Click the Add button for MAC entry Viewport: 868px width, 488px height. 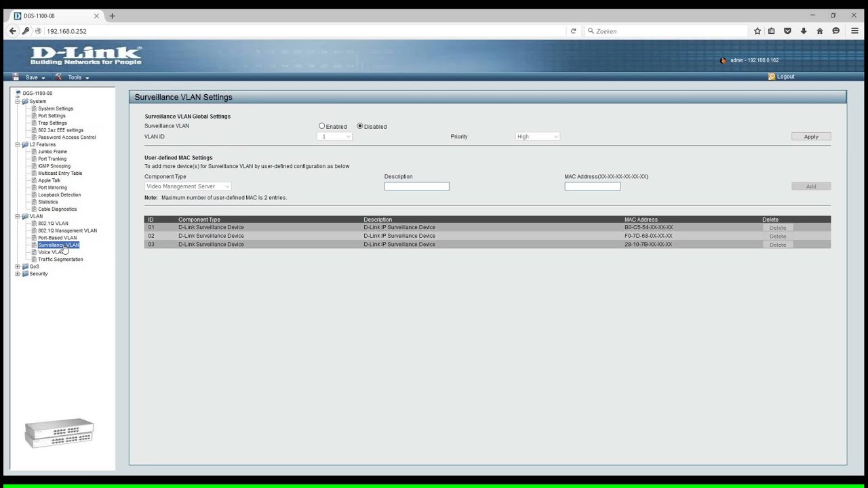tap(811, 186)
